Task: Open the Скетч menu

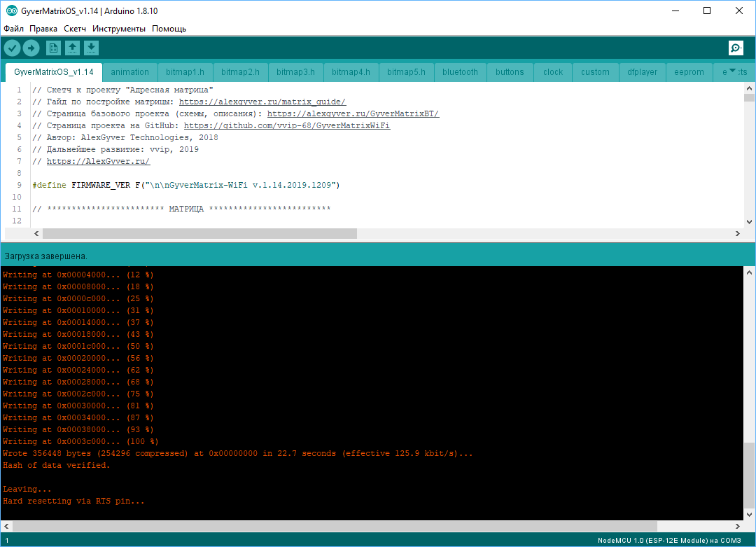Action: click(x=75, y=29)
